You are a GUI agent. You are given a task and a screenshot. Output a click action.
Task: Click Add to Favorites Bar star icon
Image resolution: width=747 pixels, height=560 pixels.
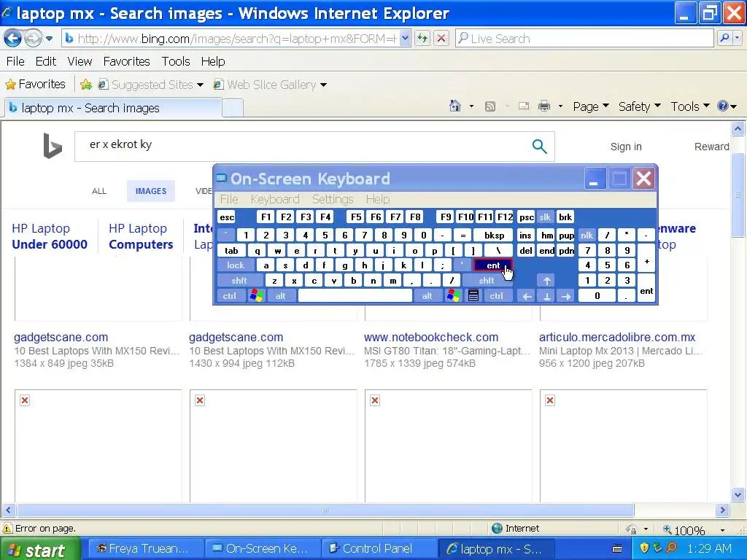(x=86, y=85)
